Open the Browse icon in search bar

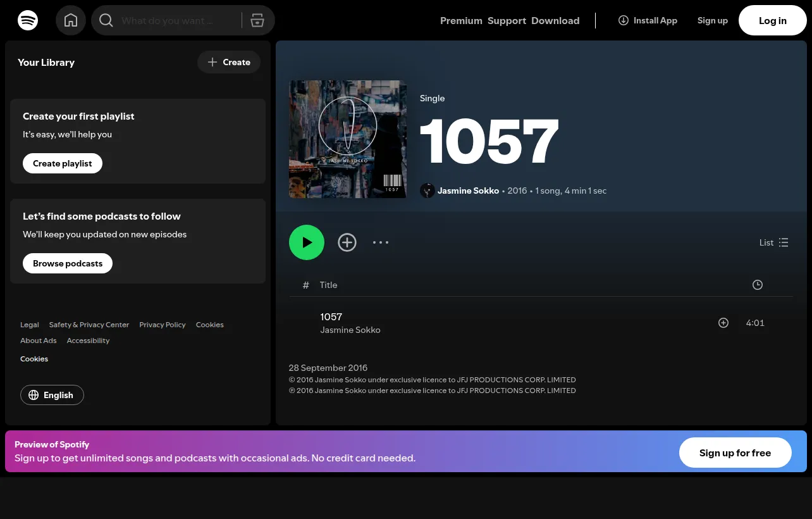257,20
